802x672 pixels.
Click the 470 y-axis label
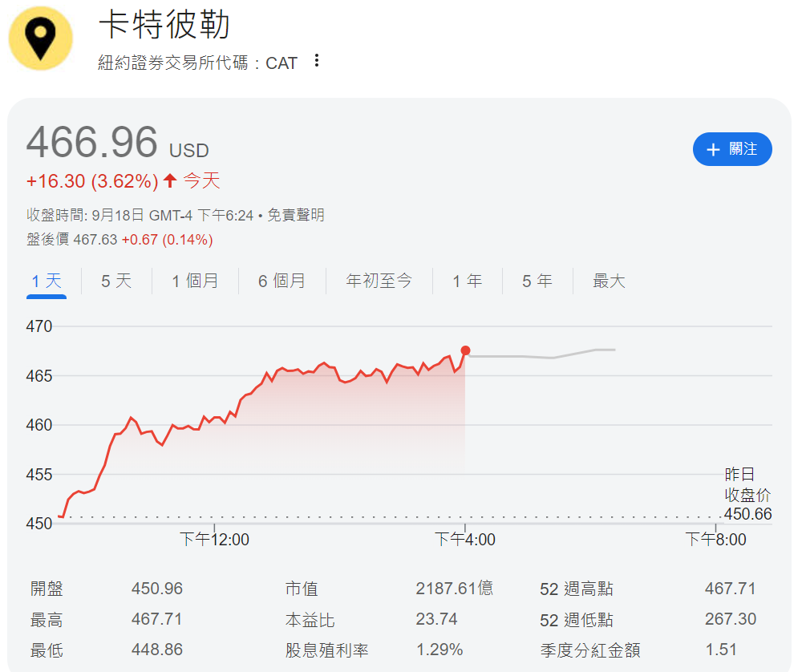coord(38,326)
